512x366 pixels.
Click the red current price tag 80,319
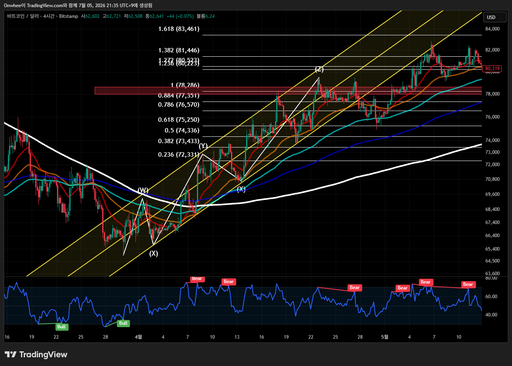pos(492,69)
